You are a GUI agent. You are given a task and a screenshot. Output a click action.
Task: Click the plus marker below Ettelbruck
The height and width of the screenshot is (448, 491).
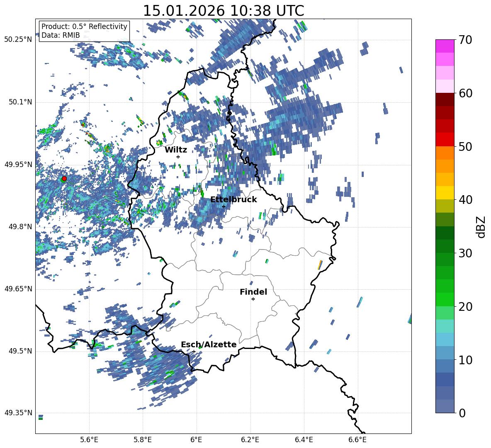coord(224,206)
